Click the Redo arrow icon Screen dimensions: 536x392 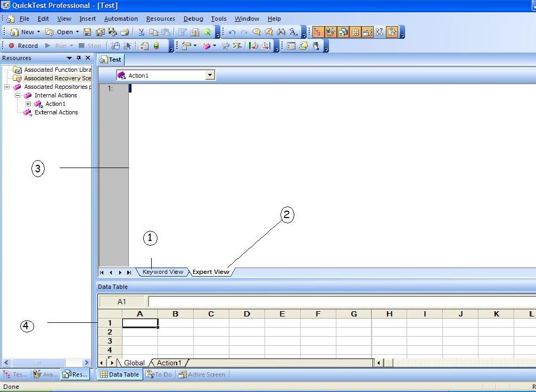point(244,32)
